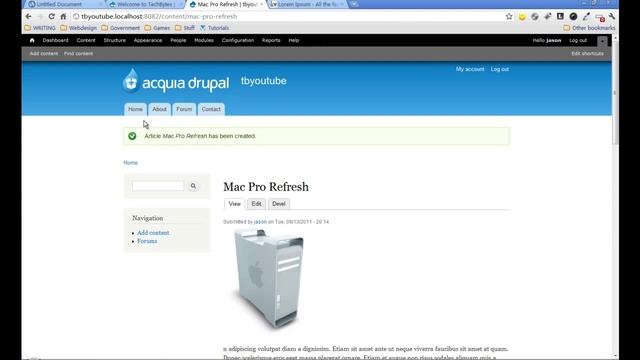
Task: Open the People admin menu
Action: coord(178,40)
